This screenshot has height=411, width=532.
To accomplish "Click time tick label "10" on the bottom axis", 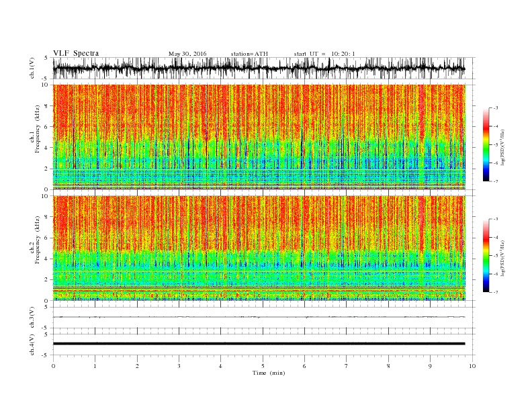I will coord(472,366).
